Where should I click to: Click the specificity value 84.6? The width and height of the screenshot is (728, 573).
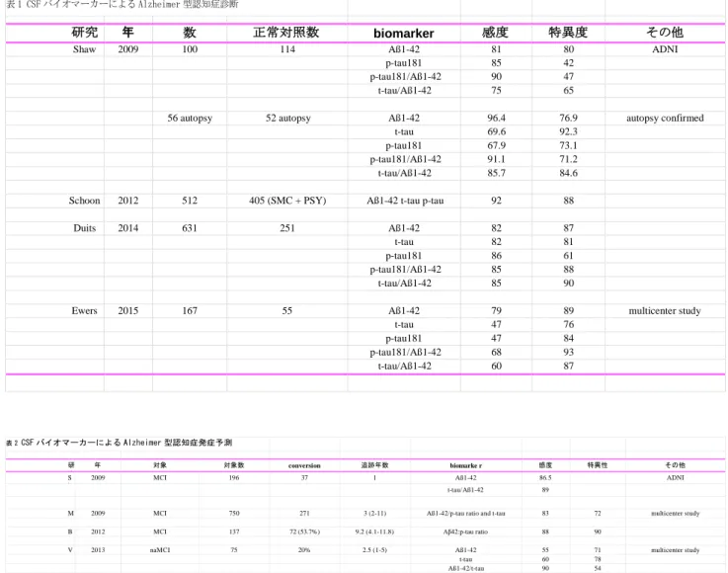[x=568, y=173]
